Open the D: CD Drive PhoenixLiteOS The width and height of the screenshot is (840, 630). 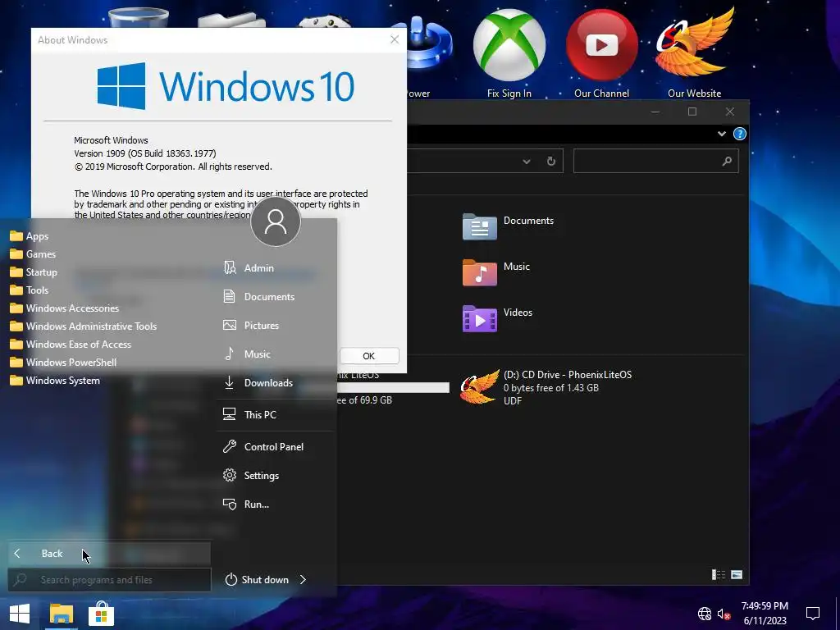click(x=546, y=387)
